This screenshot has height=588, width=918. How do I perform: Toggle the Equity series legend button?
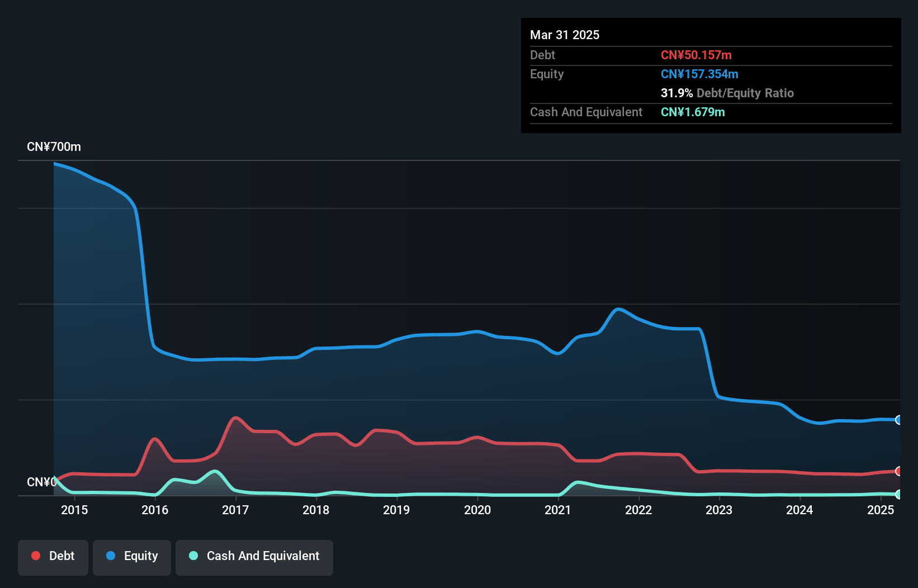[132, 557]
